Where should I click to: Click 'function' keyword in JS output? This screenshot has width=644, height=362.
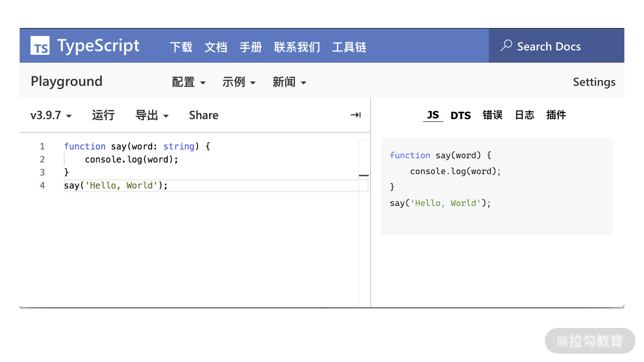(410, 155)
